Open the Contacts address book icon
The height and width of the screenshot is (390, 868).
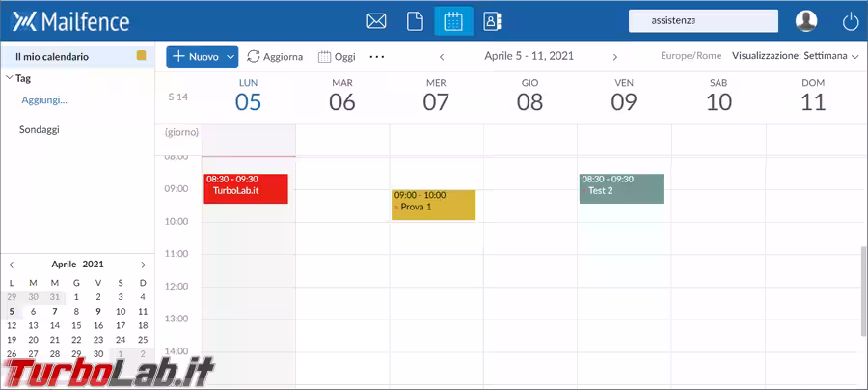(492, 21)
